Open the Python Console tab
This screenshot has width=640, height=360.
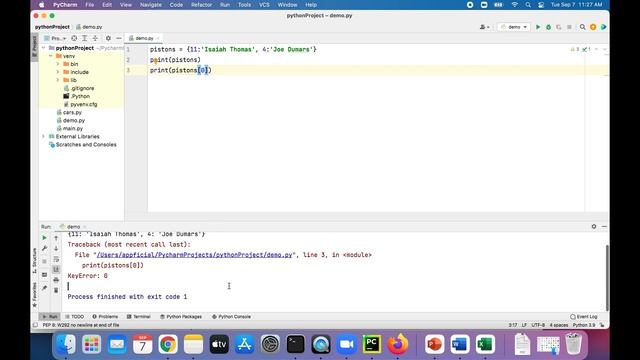point(231,317)
